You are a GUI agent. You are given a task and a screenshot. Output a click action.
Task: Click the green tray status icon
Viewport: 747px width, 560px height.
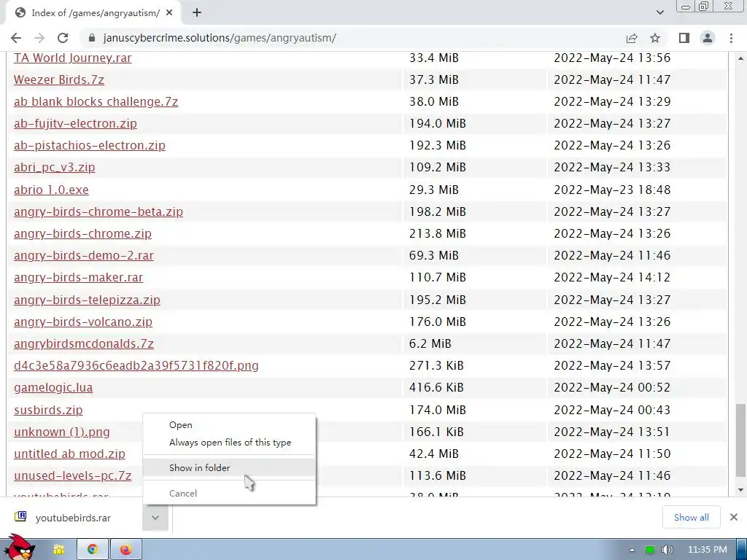point(650,550)
